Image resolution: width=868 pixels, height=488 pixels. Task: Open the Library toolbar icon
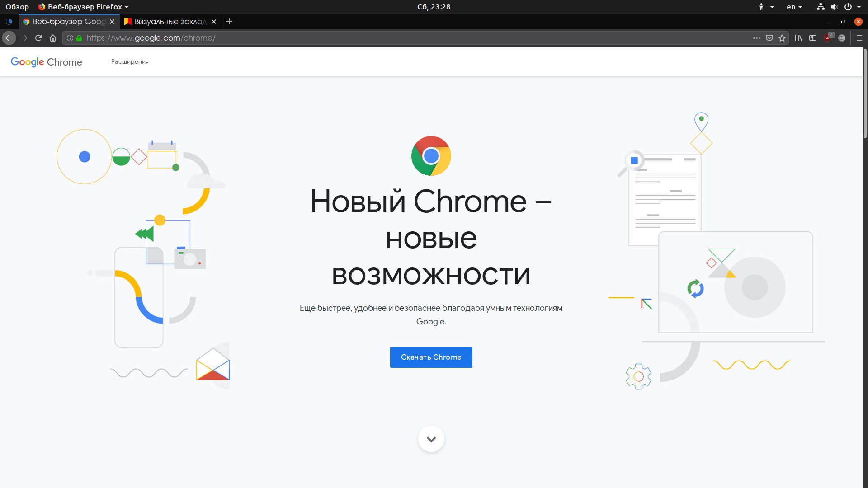[x=798, y=38]
